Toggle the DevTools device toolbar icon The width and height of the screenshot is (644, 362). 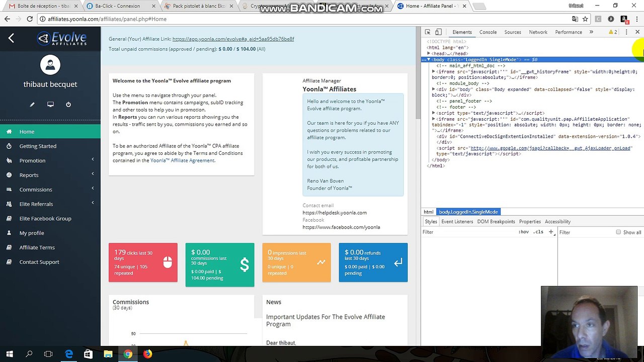click(x=438, y=32)
